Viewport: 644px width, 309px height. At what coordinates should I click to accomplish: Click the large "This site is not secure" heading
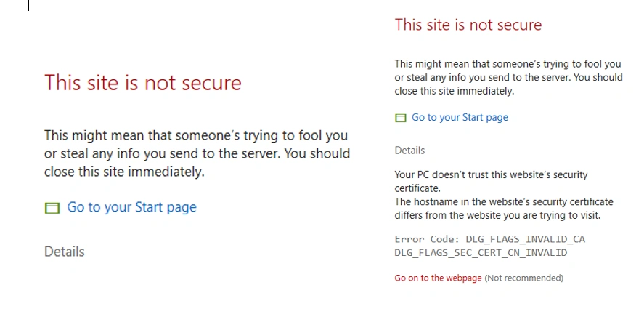tap(143, 82)
